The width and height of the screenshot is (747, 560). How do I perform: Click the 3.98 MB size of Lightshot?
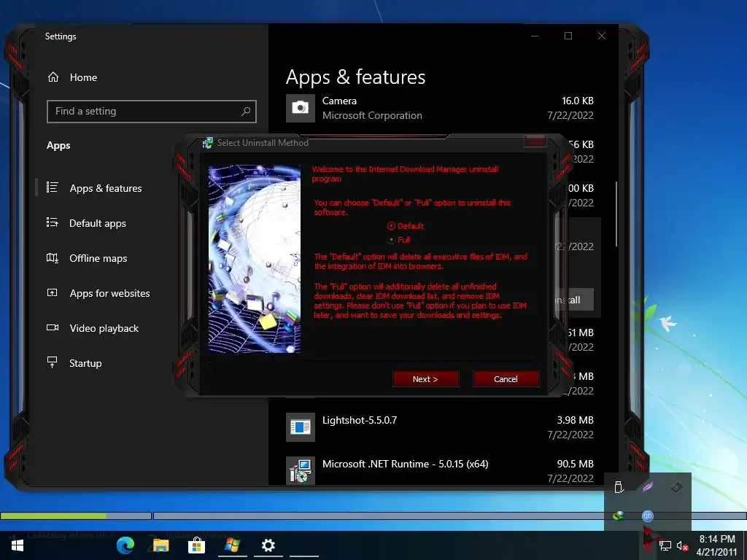tap(575, 420)
